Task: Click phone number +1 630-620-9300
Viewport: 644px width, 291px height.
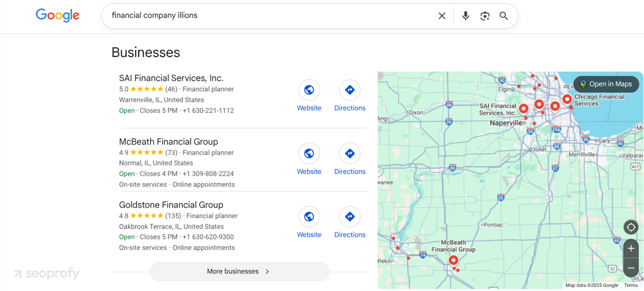Action: click(x=208, y=237)
